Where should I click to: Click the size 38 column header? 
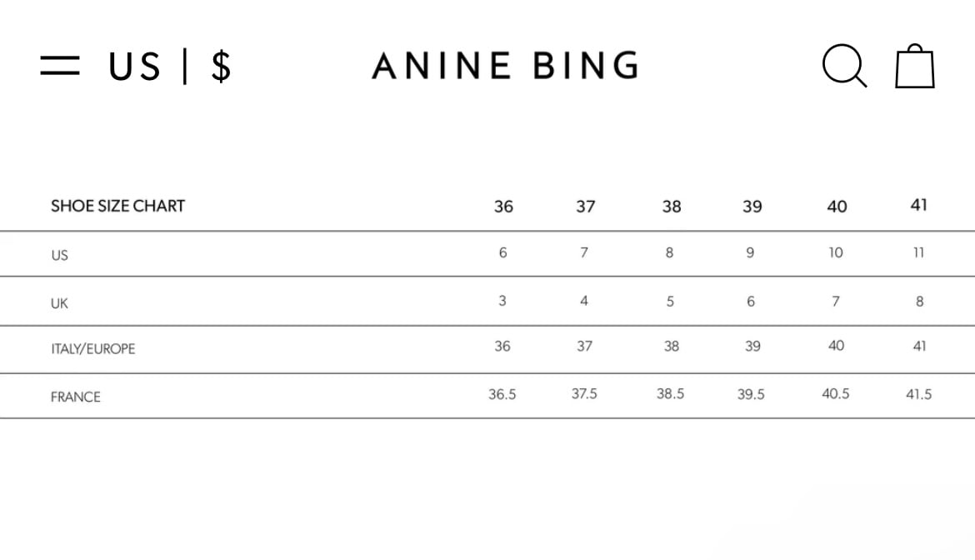pyautogui.click(x=671, y=206)
